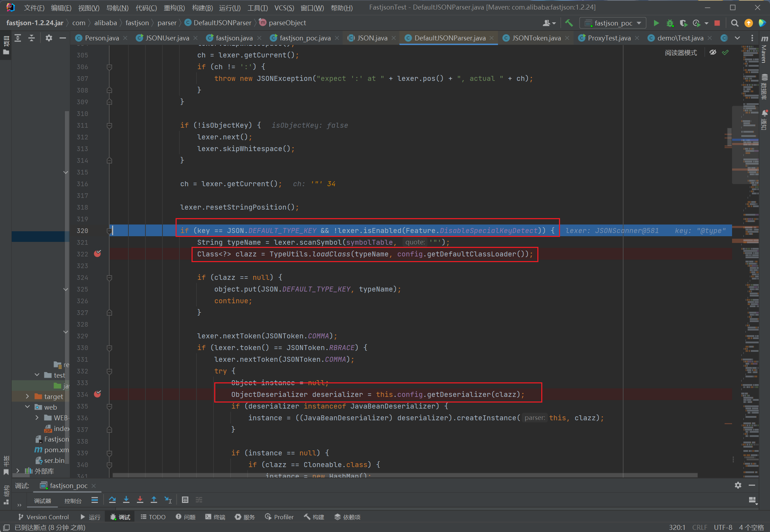Click the Build project hammer icon
This screenshot has height=532, width=770.
(x=569, y=23)
